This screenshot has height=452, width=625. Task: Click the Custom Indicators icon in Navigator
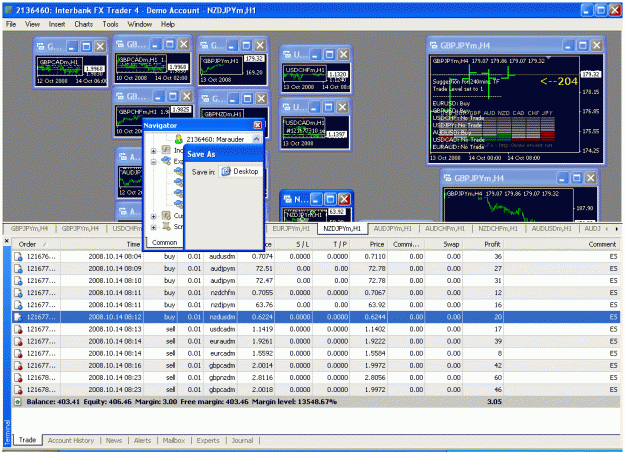(166, 216)
